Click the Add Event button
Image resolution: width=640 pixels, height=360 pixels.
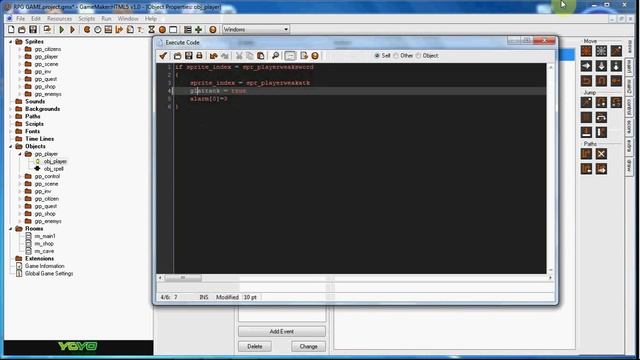282,331
